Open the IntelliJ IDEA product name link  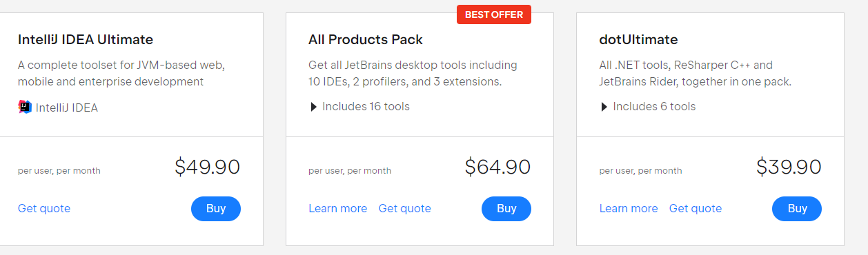[x=67, y=108]
